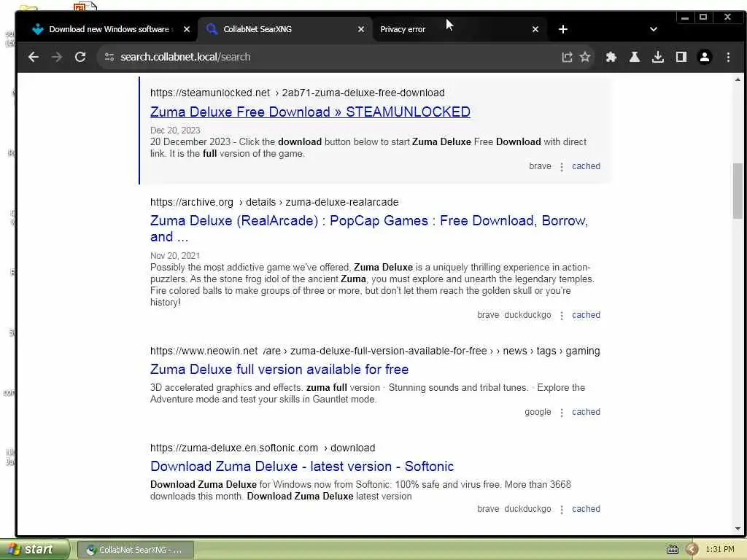This screenshot has height=560, width=747.
Task: Open cached copy of steamunlocked result
Action: [x=586, y=166]
